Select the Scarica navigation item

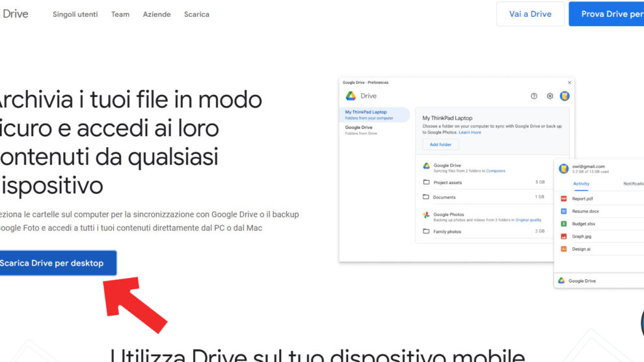point(196,14)
